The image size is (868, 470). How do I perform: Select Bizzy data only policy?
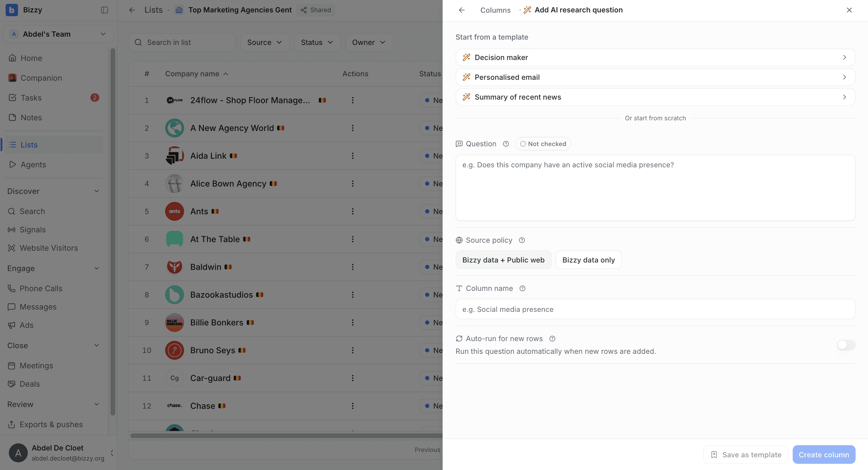[x=589, y=260]
